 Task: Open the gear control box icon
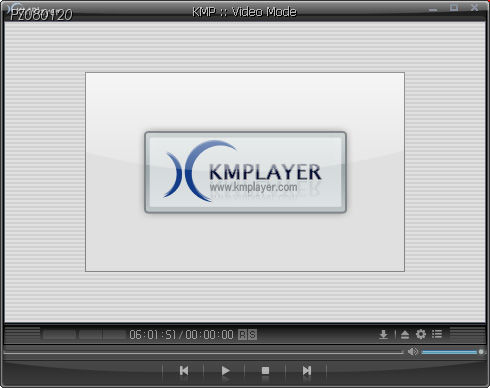point(421,334)
